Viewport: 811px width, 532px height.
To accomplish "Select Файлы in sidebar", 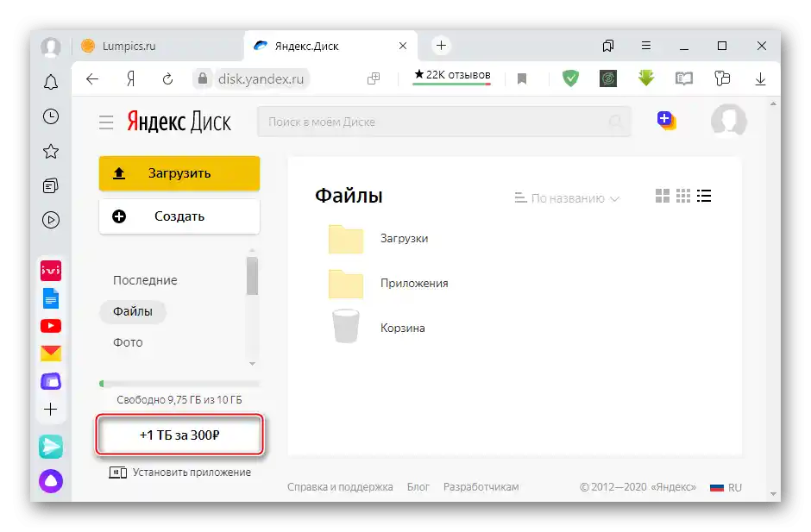I will pos(133,311).
